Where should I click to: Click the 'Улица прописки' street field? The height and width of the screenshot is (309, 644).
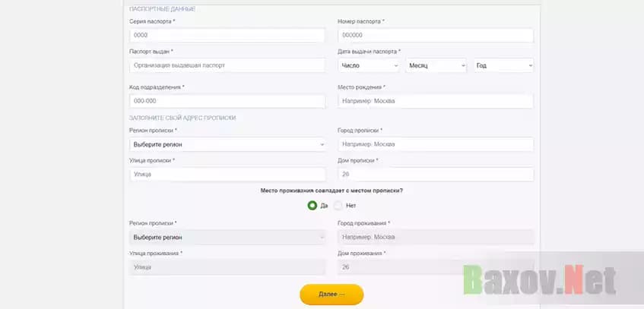[x=227, y=175]
